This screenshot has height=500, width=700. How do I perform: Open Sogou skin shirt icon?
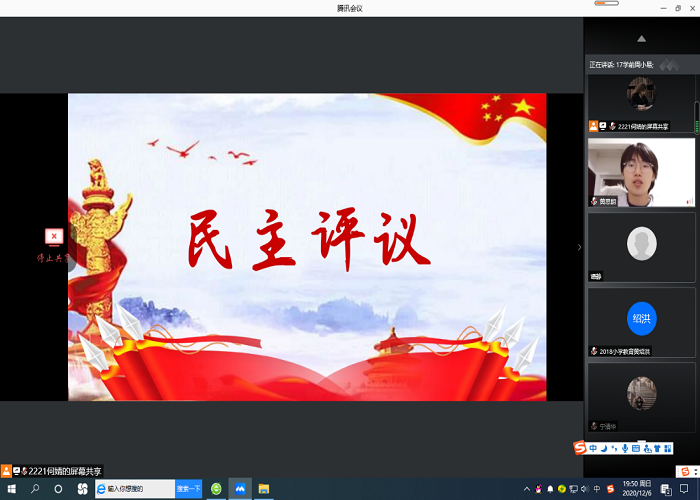pos(655,447)
